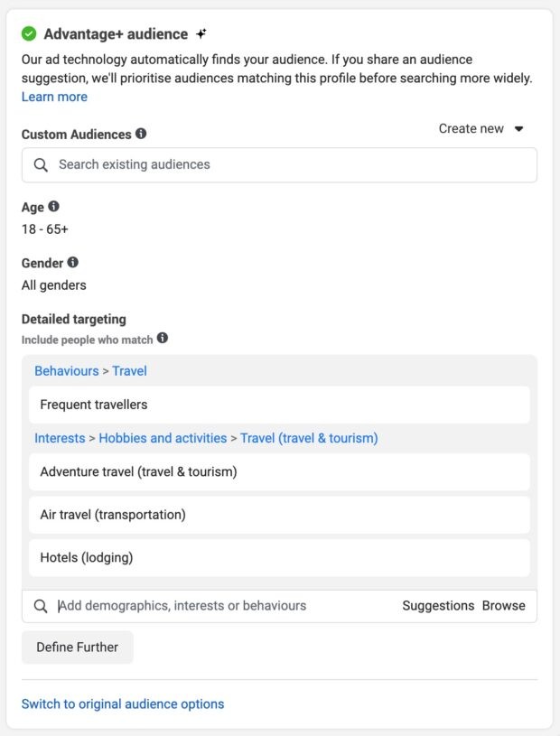Click the Add demographics, interests or behaviours field
Viewport: 560px width, 736px height.
pos(279,606)
